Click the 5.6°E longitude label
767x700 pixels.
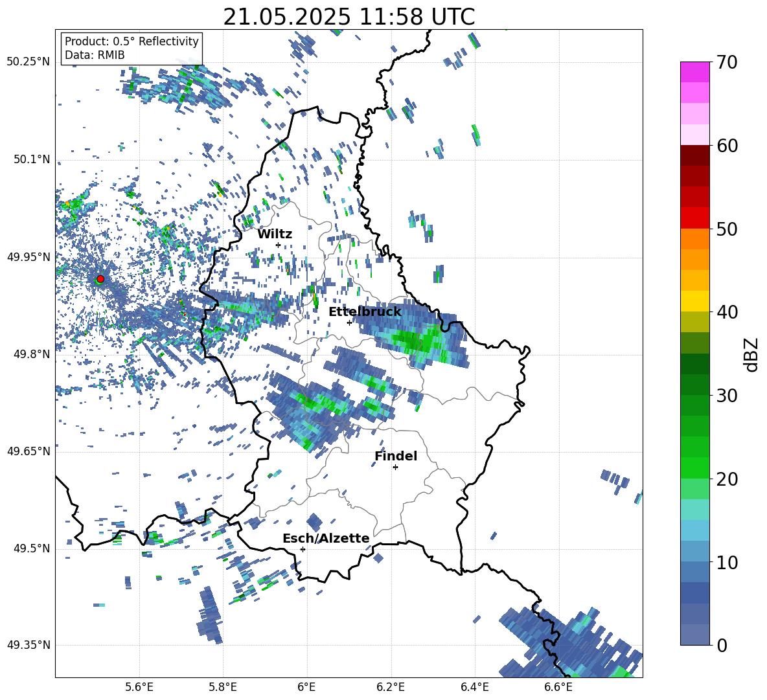139,687
